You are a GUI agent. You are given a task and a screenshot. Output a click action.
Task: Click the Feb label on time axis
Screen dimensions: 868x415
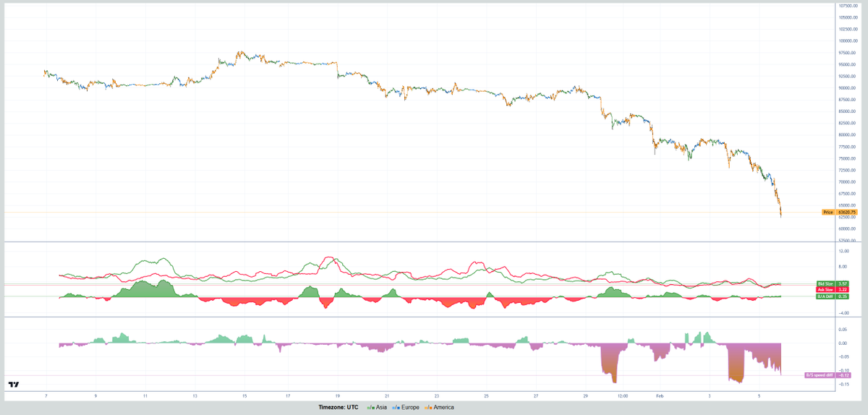coord(659,396)
